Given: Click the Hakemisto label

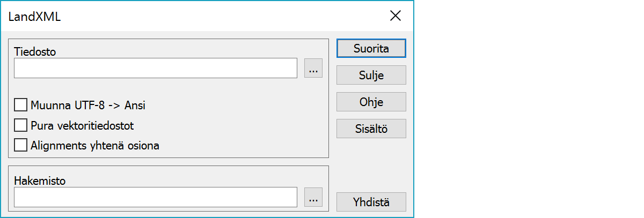Looking at the screenshot, I should coord(40,181).
